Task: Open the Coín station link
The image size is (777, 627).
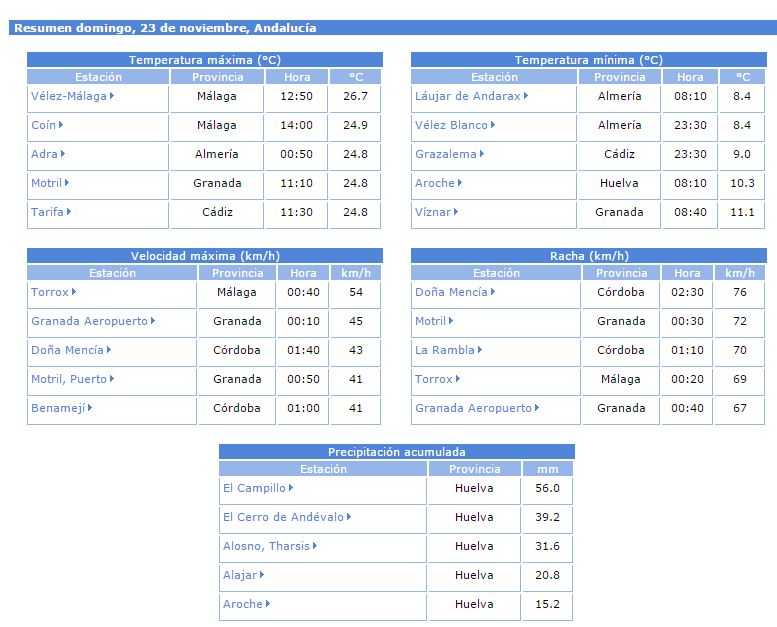Action: click(x=47, y=125)
